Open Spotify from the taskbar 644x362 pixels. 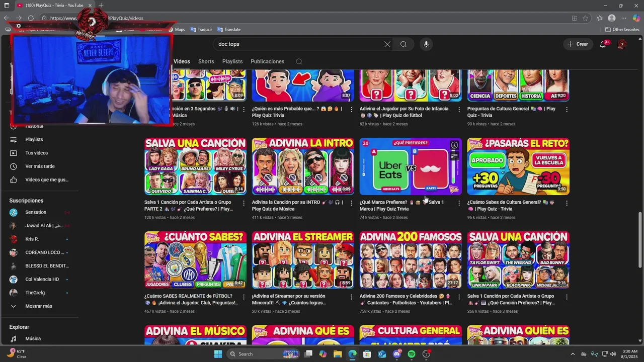point(411,354)
